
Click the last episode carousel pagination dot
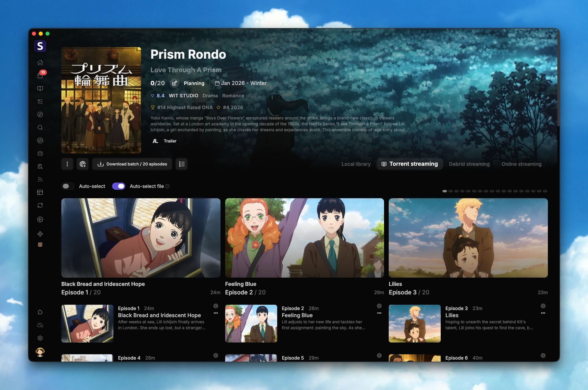pos(545,191)
